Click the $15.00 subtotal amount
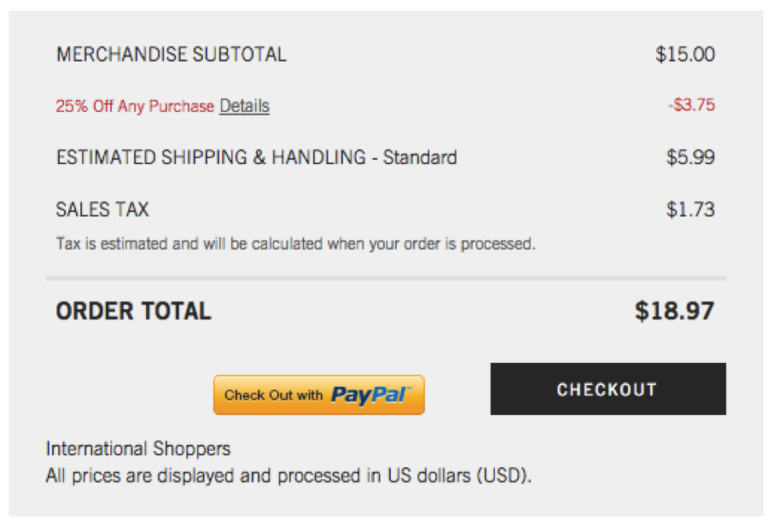The height and width of the screenshot is (526, 768). click(685, 55)
